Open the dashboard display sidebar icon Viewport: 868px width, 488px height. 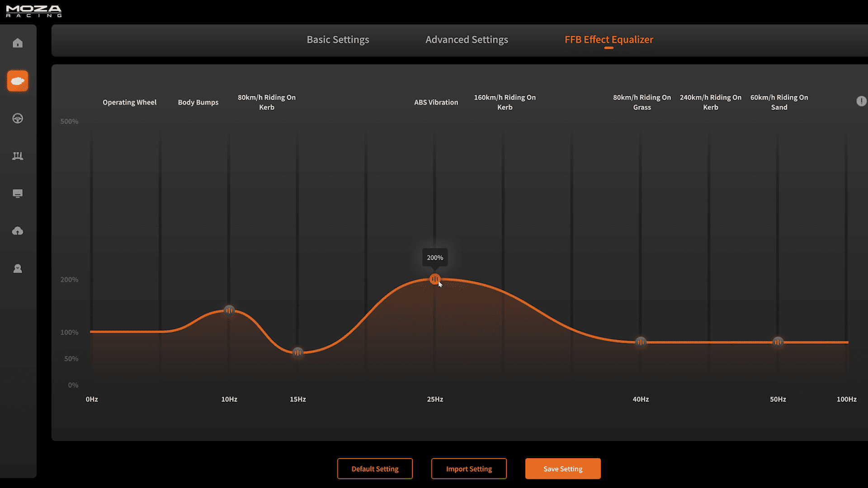(x=18, y=193)
